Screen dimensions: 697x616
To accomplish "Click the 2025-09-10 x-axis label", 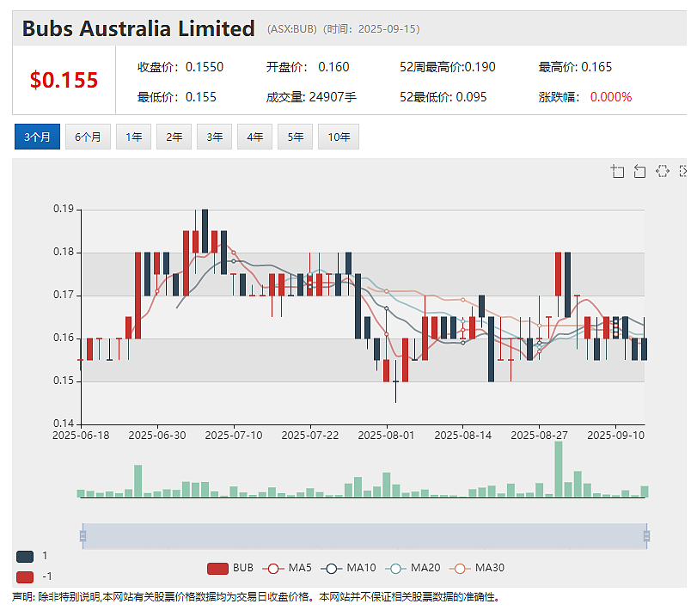I will (x=615, y=436).
